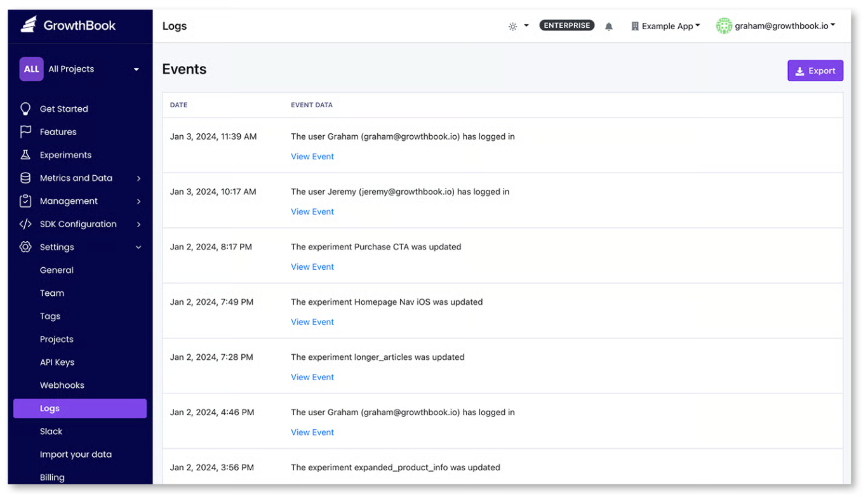The height and width of the screenshot is (497, 868).
Task: Open the notifications bell
Action: click(x=609, y=27)
